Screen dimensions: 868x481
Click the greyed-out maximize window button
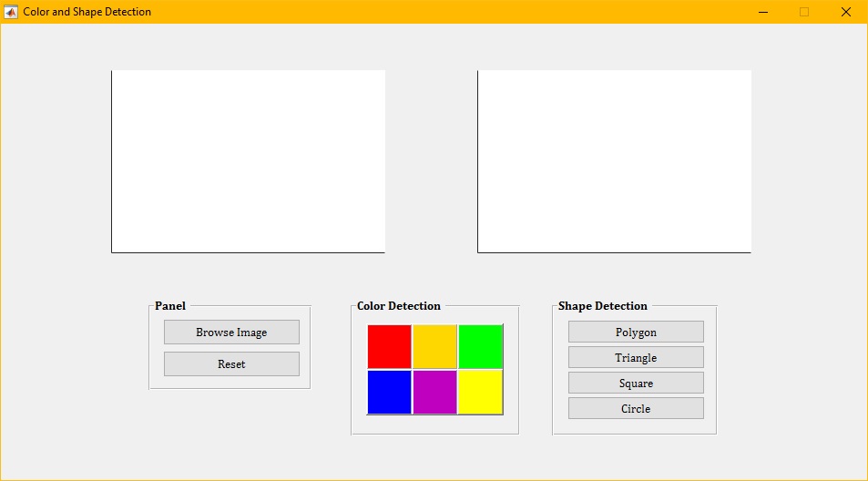coord(804,12)
